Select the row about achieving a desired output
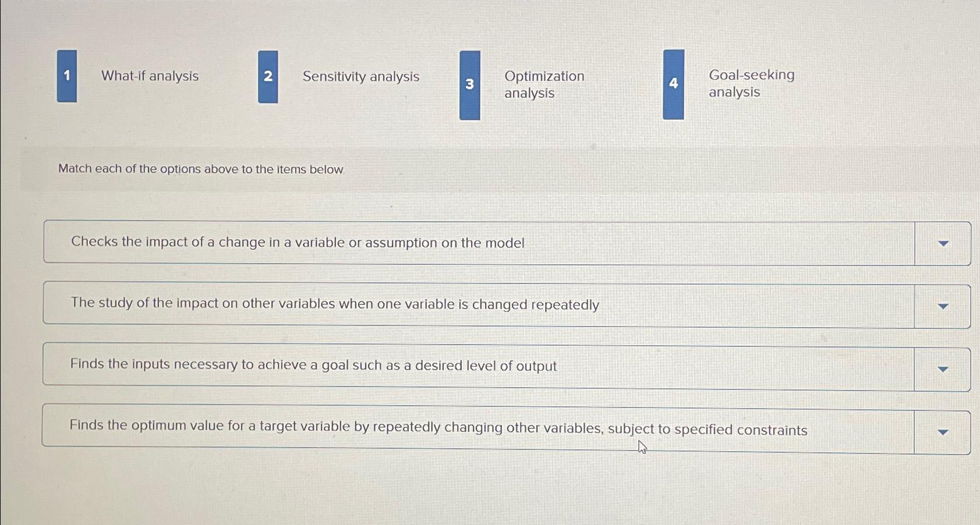Screen dimensions: 980x525 tap(314, 366)
